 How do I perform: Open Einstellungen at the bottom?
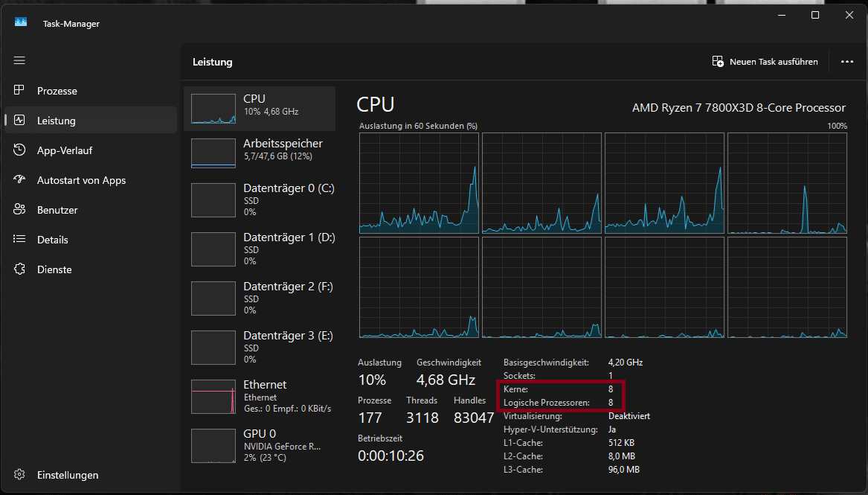click(x=90, y=474)
